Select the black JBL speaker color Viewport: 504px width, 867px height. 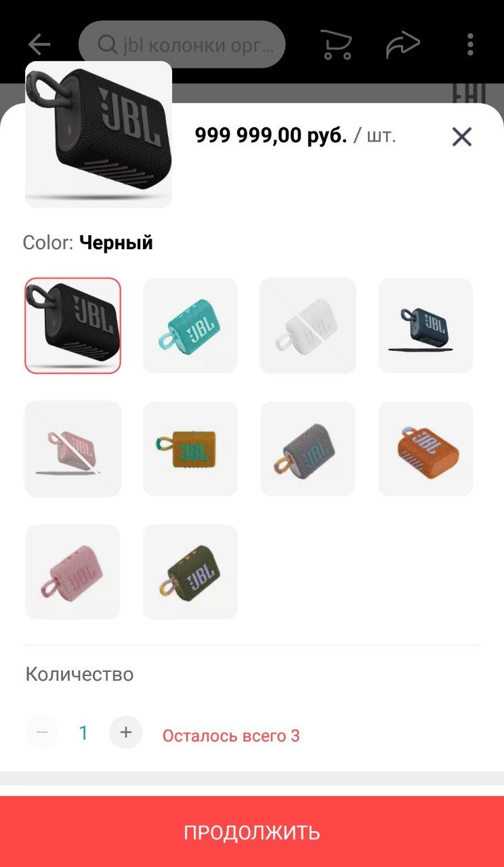pyautogui.click(x=72, y=325)
